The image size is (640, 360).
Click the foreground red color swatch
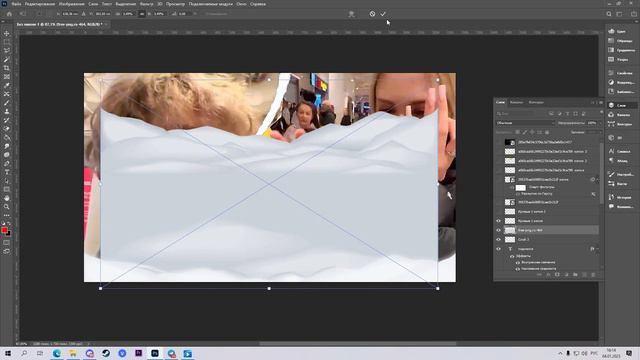[x=4, y=230]
